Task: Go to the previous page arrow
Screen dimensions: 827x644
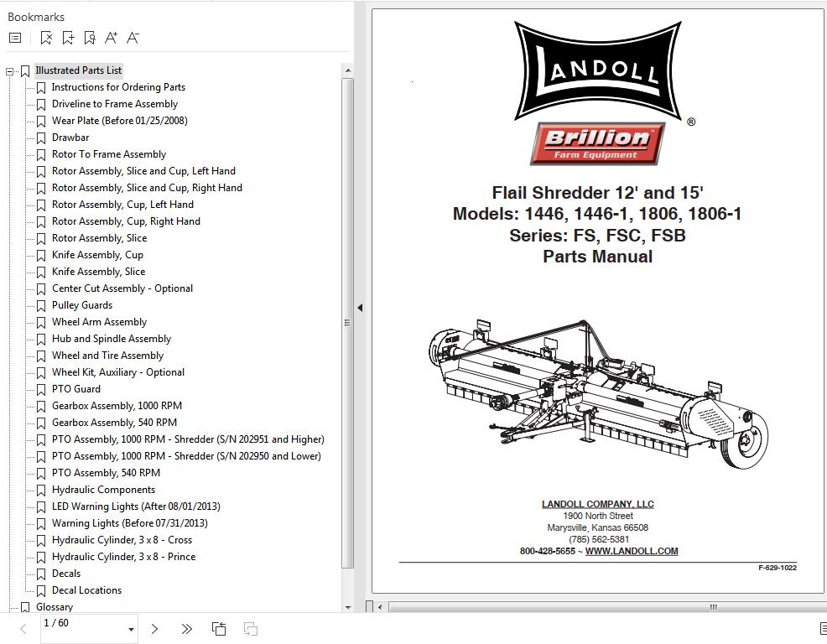Action: point(23,629)
